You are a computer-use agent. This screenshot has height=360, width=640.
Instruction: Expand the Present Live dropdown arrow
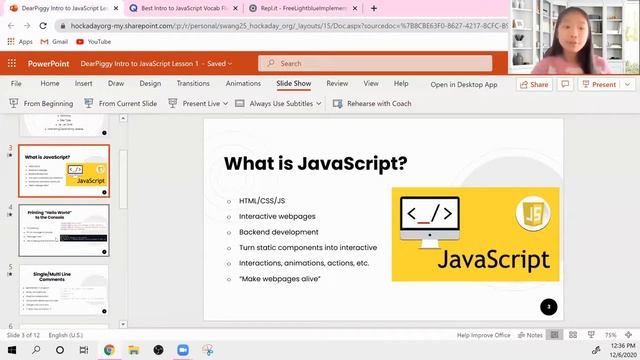[x=225, y=104]
